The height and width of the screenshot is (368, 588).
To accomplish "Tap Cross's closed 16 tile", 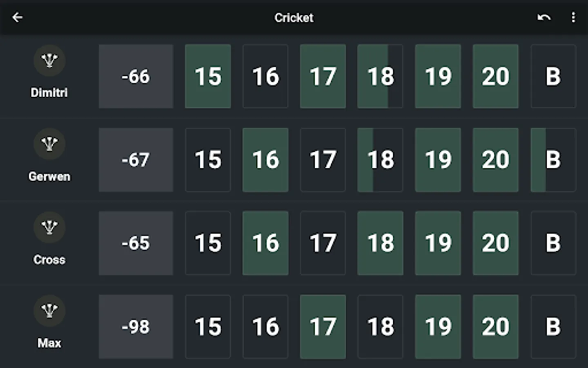I will [x=265, y=243].
